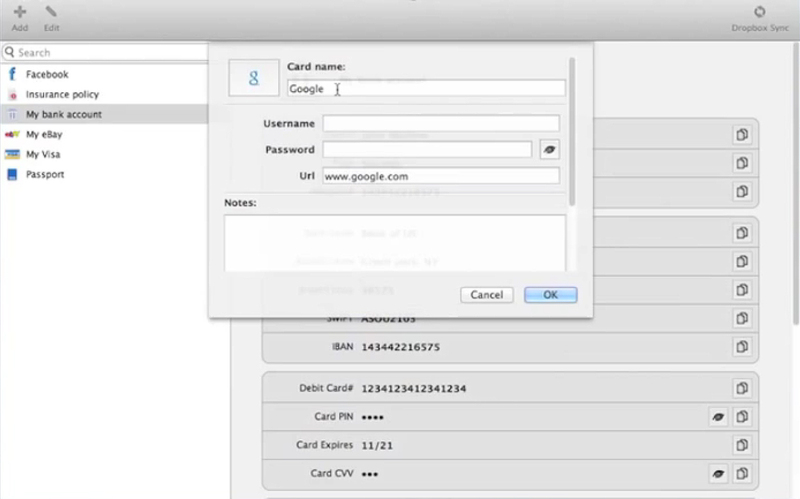Click the Visa card icon in sidebar

(12, 154)
